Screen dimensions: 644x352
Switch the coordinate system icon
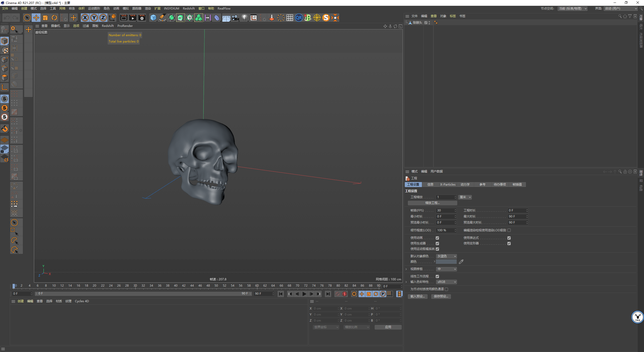pyautogui.click(x=112, y=18)
